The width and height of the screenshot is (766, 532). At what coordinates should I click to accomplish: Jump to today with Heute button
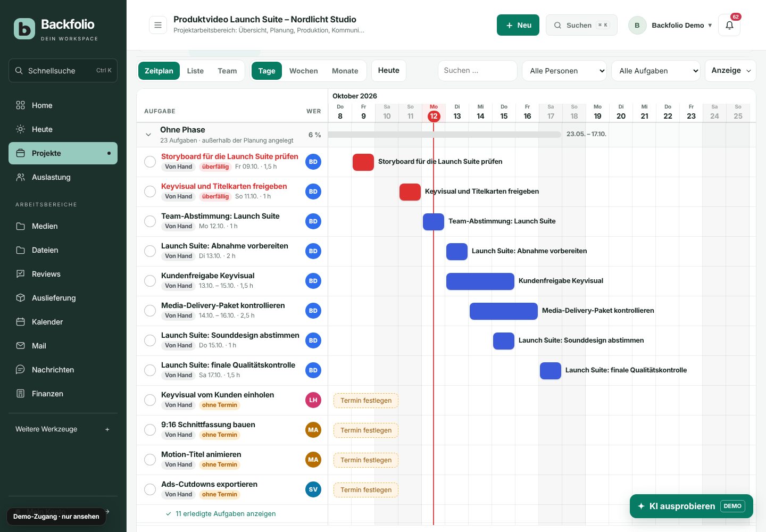point(389,71)
